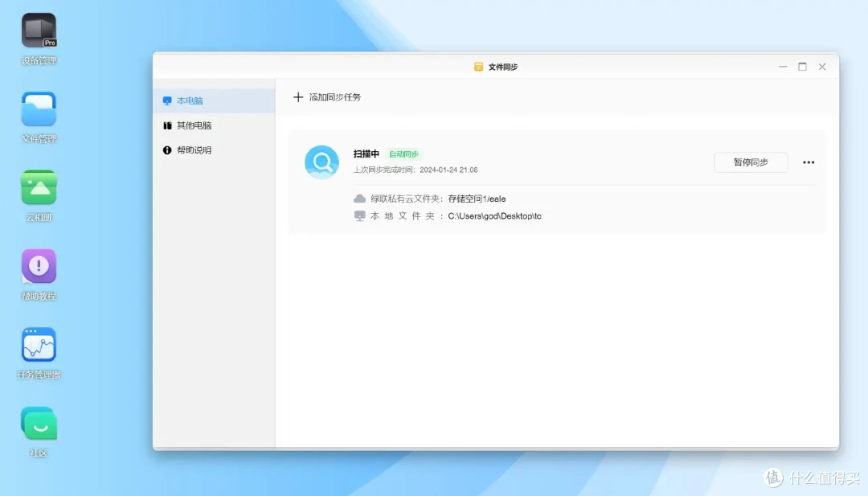The width and height of the screenshot is (868, 496).
Task: Click the 暂停同步 button
Action: [751, 162]
